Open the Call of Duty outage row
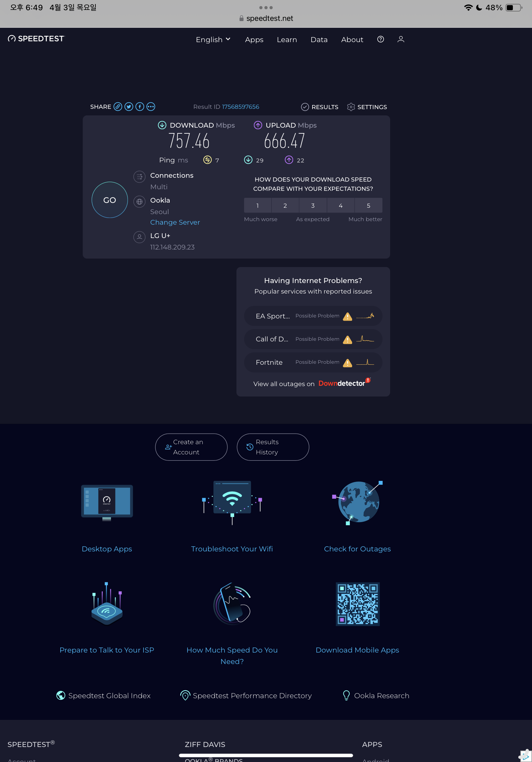This screenshot has height=762, width=532. [x=313, y=339]
